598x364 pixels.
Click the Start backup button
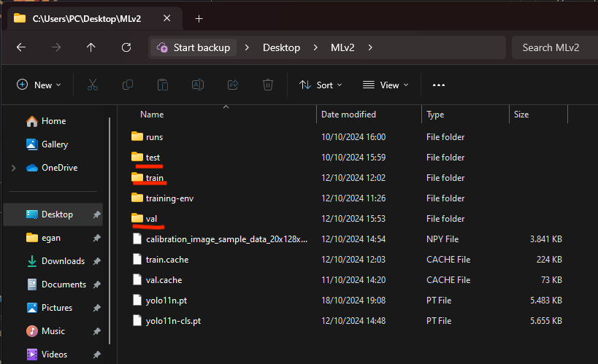point(193,47)
